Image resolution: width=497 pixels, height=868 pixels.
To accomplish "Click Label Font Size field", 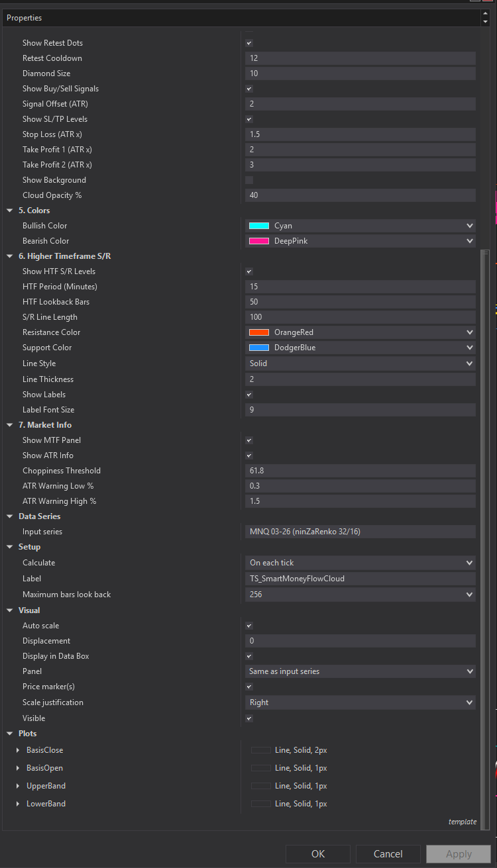I will [x=360, y=410].
